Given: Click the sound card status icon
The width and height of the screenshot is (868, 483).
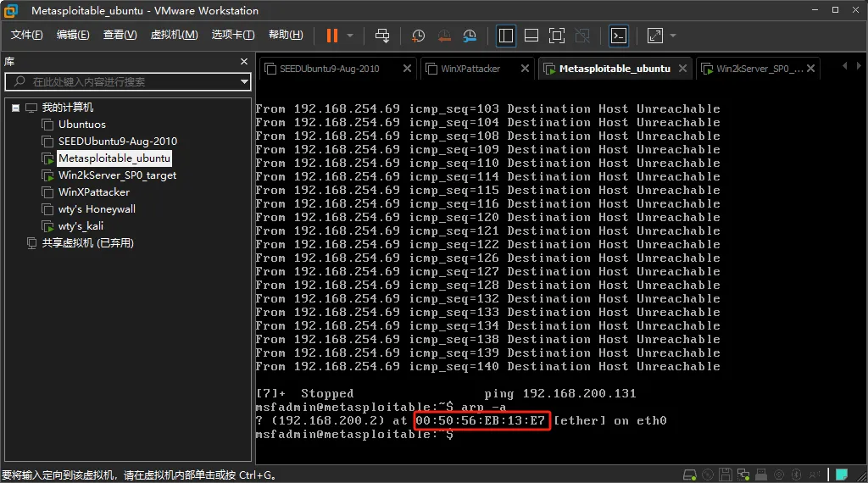Looking at the screenshot, I should [779, 475].
